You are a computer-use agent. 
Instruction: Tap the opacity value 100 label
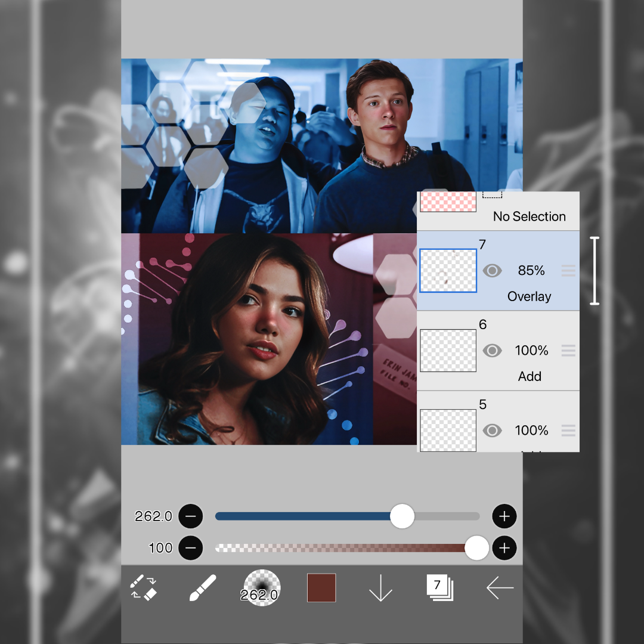[x=160, y=548]
